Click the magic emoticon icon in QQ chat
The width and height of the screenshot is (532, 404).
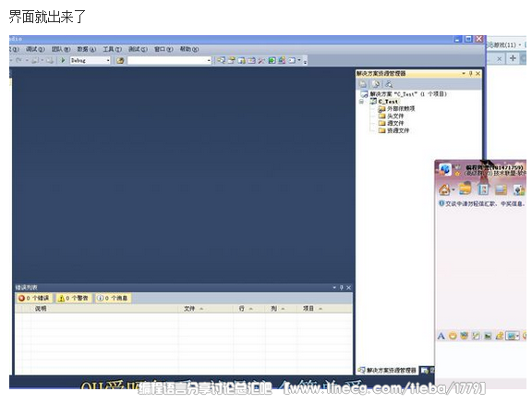point(465,337)
